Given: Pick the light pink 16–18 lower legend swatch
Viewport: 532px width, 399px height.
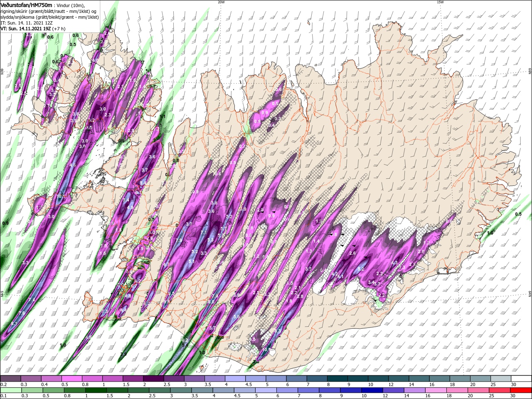Looking at the screenshot, I should (x=437, y=390).
